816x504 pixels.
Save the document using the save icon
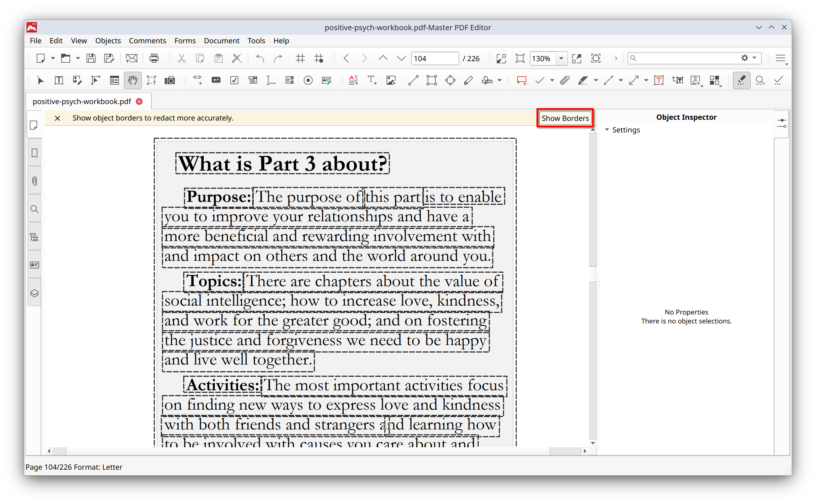click(91, 58)
